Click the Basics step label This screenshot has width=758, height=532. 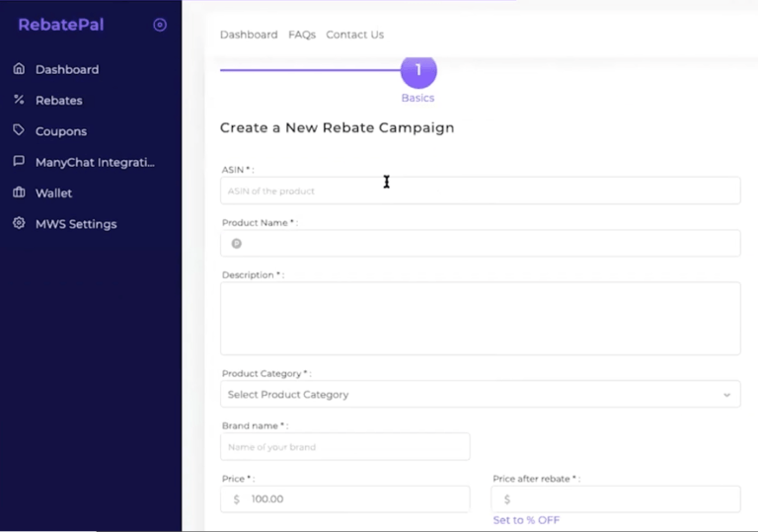(x=417, y=98)
